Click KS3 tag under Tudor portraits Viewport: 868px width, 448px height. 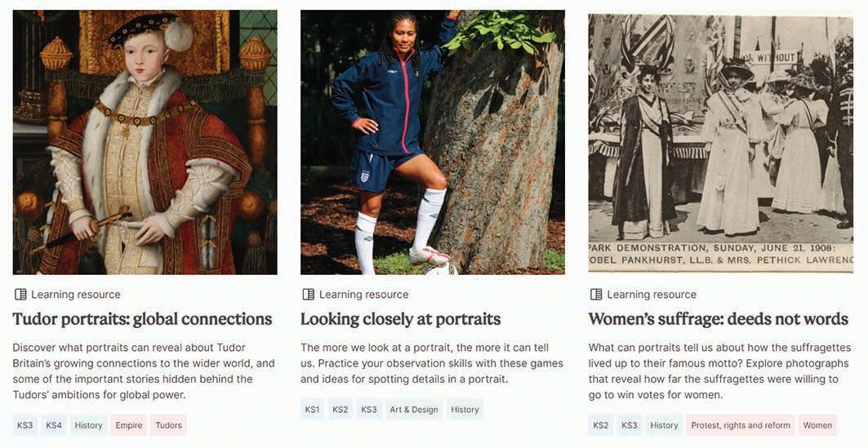25,425
